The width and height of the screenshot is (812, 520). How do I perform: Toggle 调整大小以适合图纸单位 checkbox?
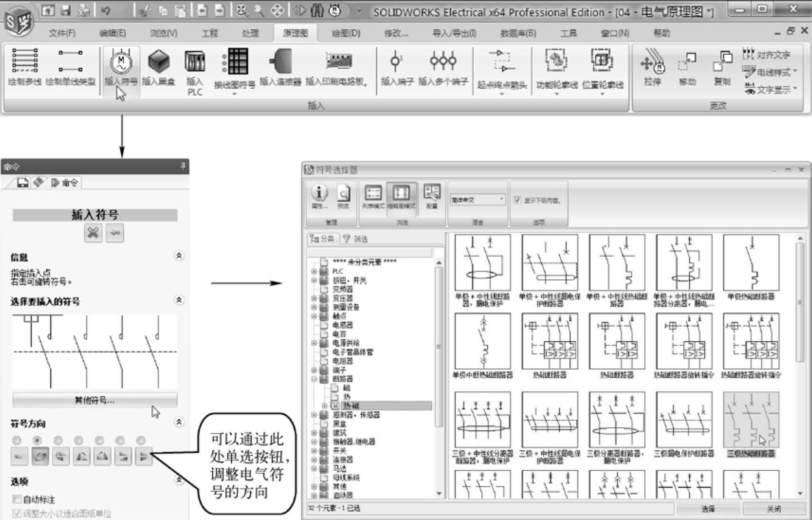click(x=17, y=513)
